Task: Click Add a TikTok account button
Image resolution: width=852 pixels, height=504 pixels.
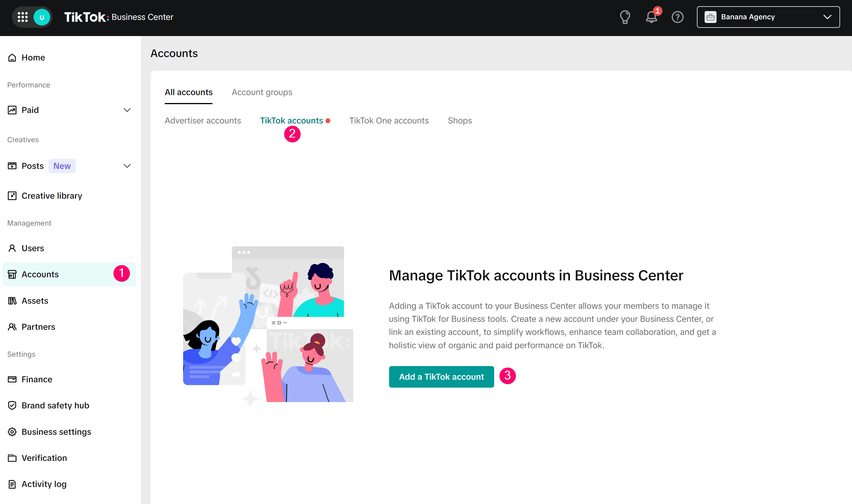Action: pyautogui.click(x=441, y=377)
